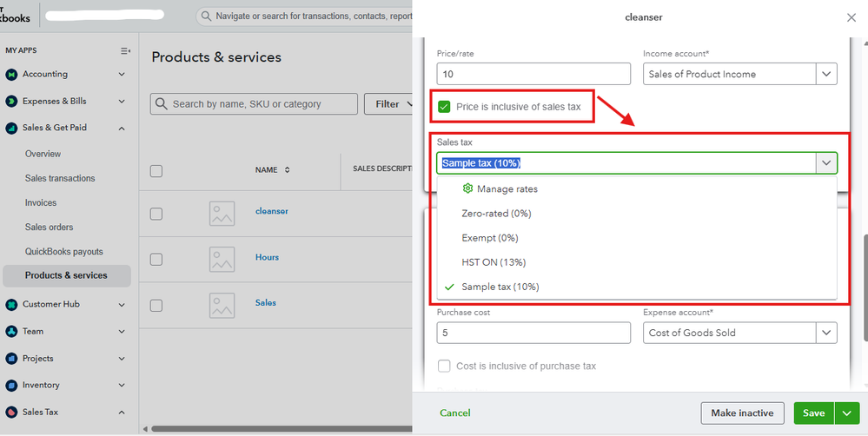
Task: Open the cleanser product link
Action: (272, 211)
